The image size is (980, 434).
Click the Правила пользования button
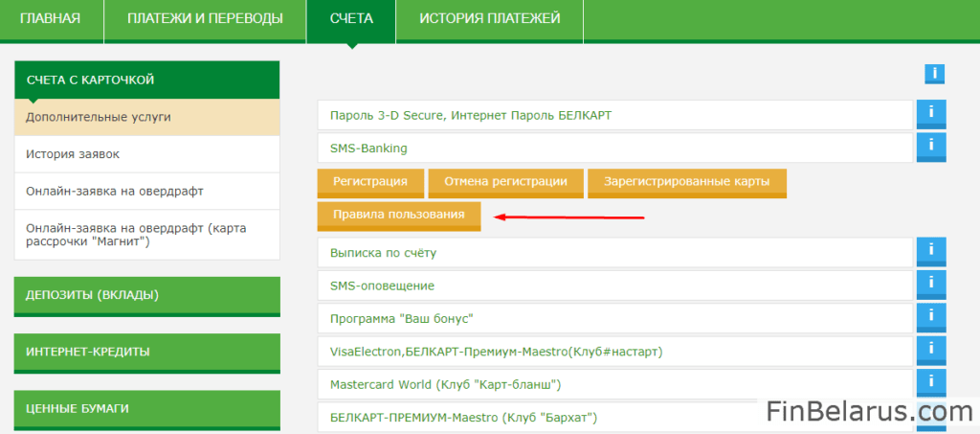tap(398, 215)
